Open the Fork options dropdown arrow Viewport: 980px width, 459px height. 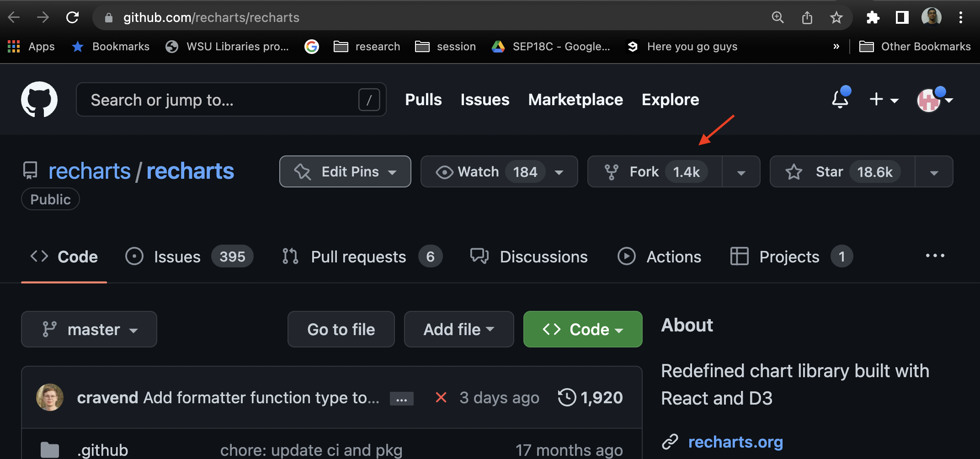click(x=740, y=171)
